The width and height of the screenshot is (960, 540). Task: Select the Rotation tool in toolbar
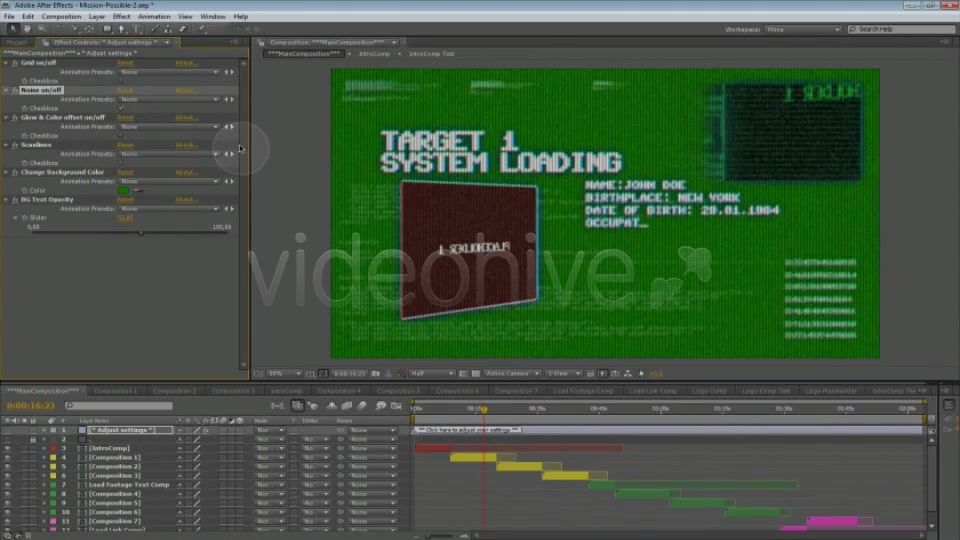(59, 29)
